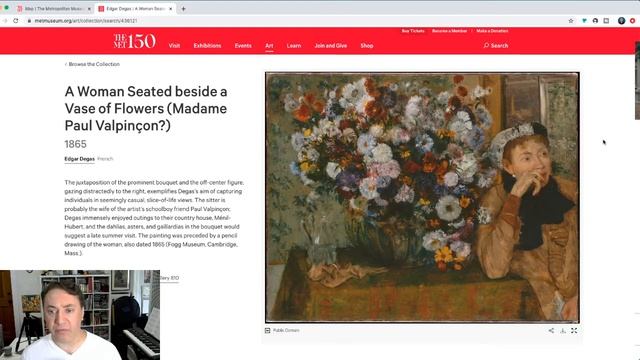Click the address bar URL
Viewport: 640px width, 360px height.
(x=86, y=21)
